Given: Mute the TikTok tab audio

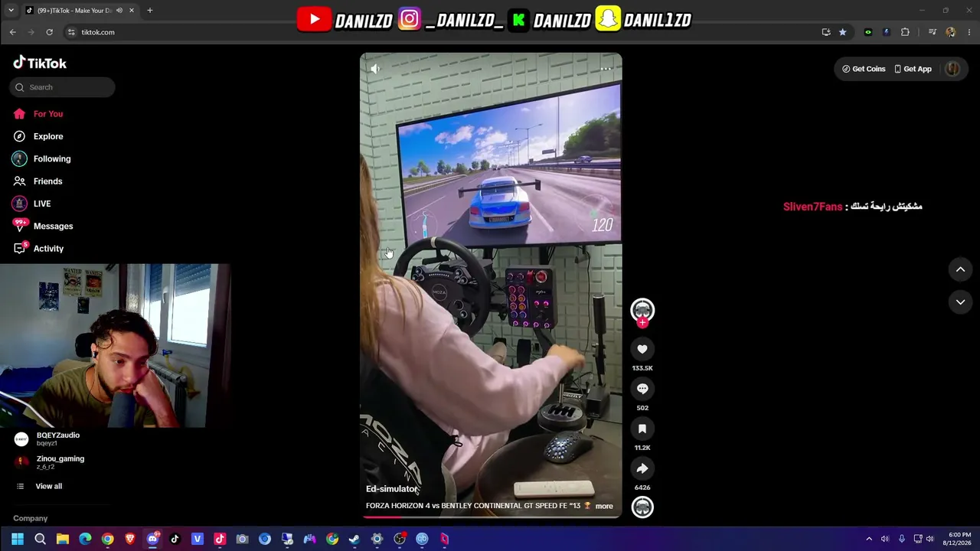Looking at the screenshot, I should tap(119, 11).
